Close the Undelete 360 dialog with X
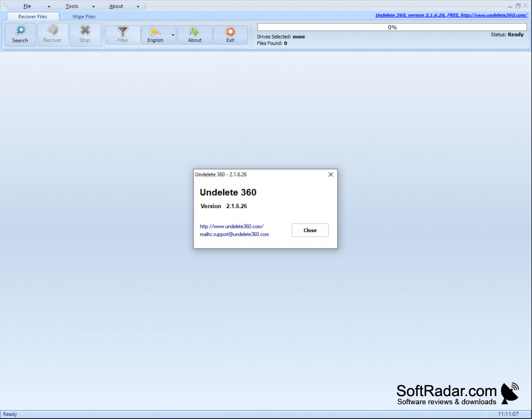 pyautogui.click(x=330, y=174)
